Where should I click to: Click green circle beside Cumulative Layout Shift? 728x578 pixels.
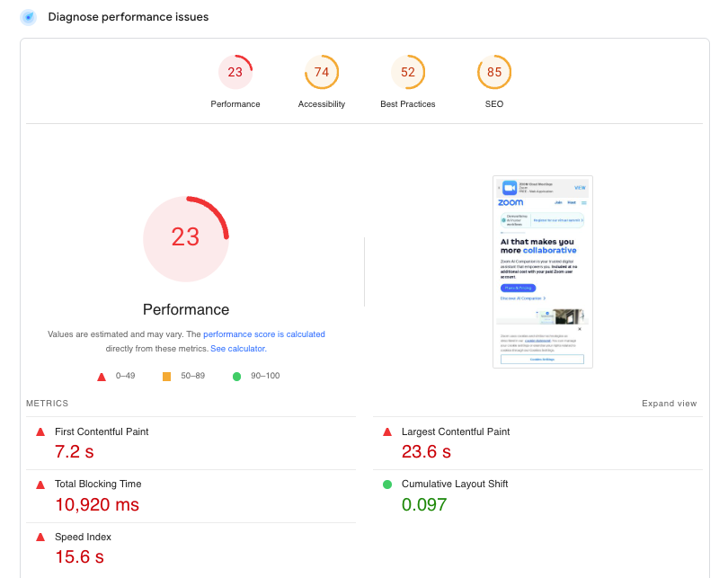(387, 485)
